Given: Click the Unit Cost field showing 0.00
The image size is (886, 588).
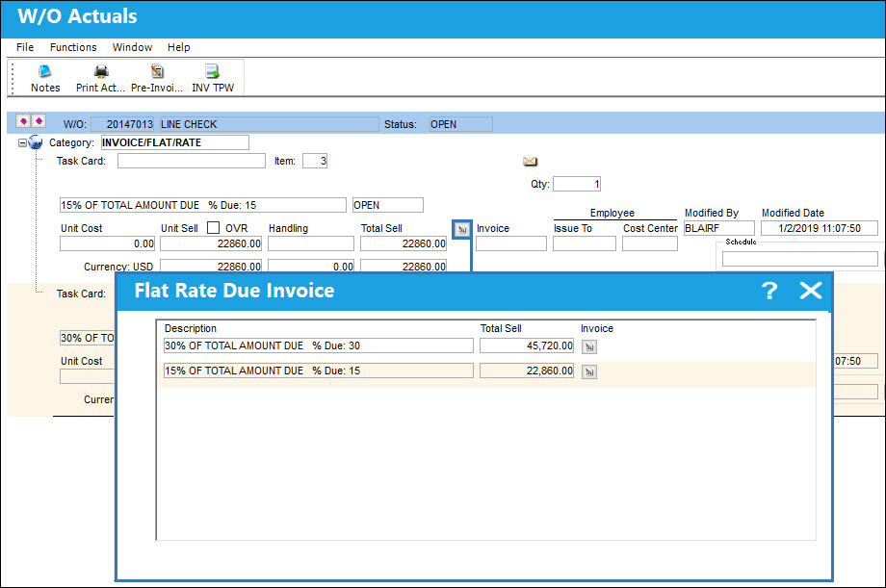Looking at the screenshot, I should click(x=107, y=243).
